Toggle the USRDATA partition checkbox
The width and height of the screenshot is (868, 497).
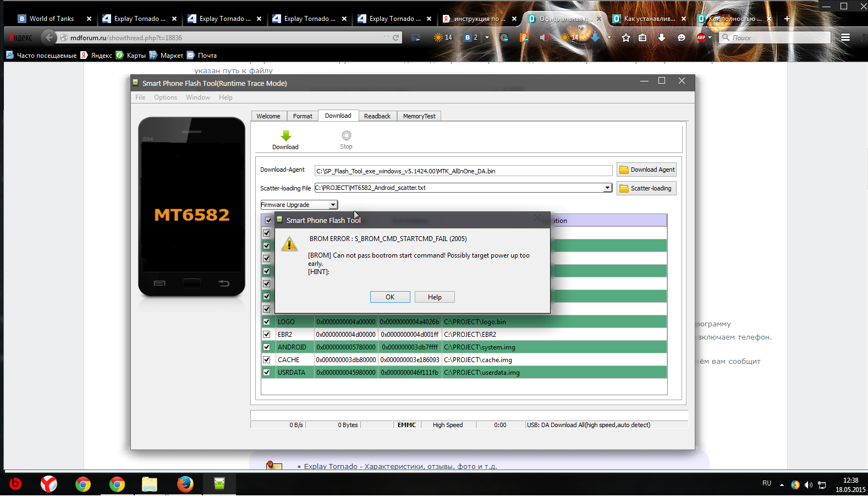[x=267, y=373]
